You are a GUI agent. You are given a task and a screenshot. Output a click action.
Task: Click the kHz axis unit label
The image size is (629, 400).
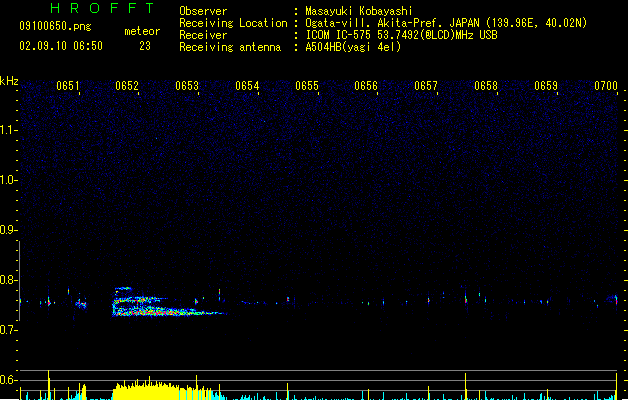9,81
